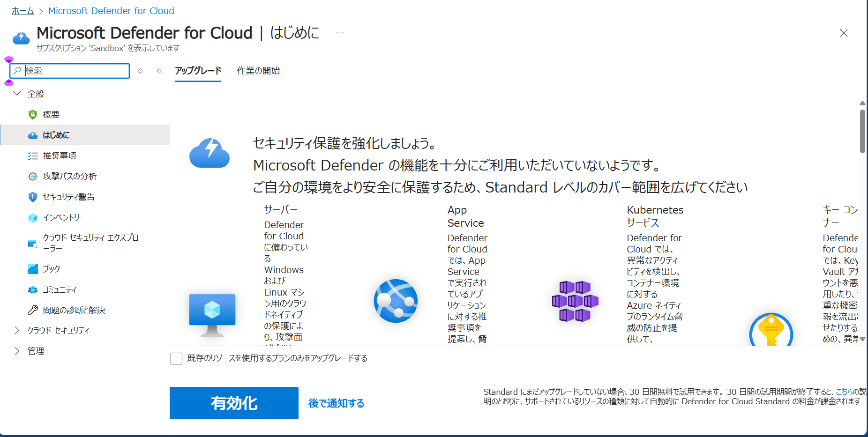Select the インベントリ cube icon
The width and height of the screenshot is (868, 437).
[x=32, y=218]
